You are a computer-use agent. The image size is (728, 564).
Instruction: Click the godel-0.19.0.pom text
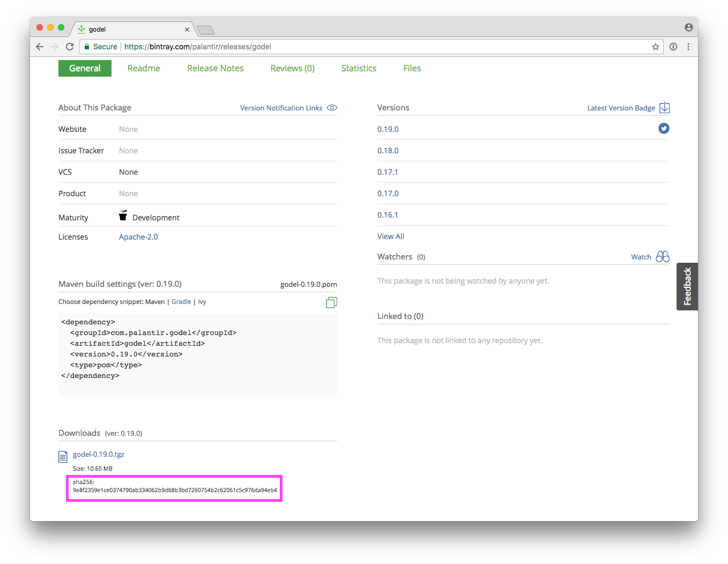click(309, 284)
